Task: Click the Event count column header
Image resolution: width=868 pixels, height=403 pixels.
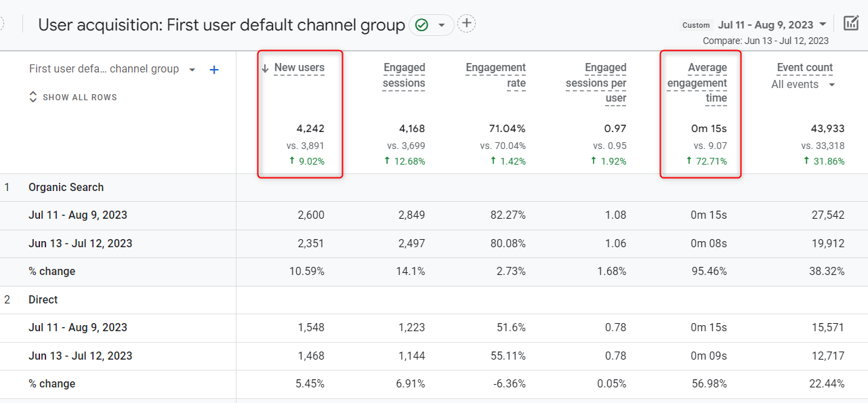Action: 805,68
